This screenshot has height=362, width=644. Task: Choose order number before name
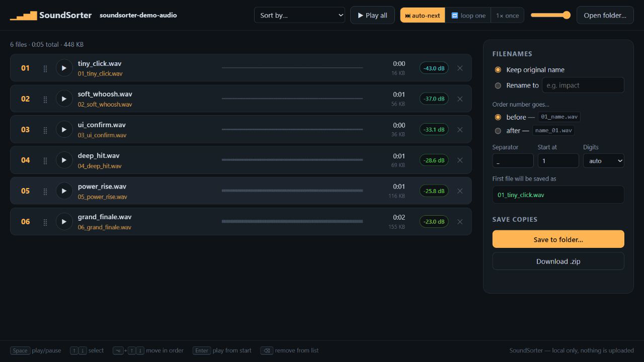pos(498,117)
